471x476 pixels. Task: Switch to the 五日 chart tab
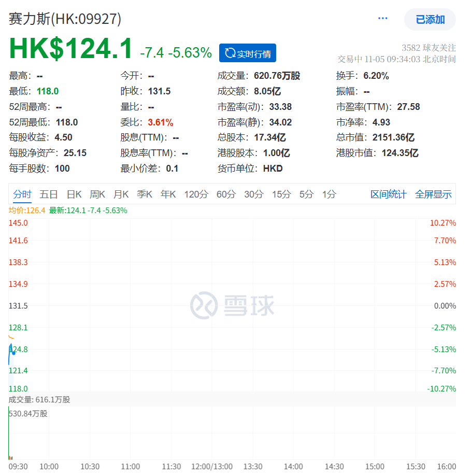(49, 194)
